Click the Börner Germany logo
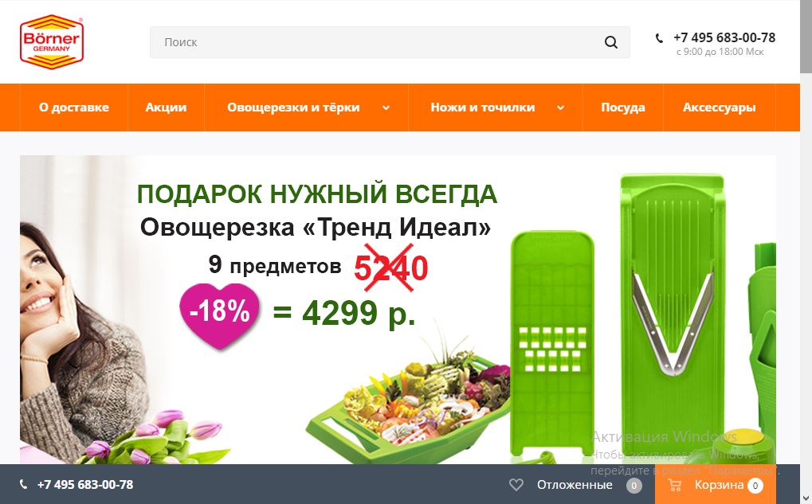 52,42
